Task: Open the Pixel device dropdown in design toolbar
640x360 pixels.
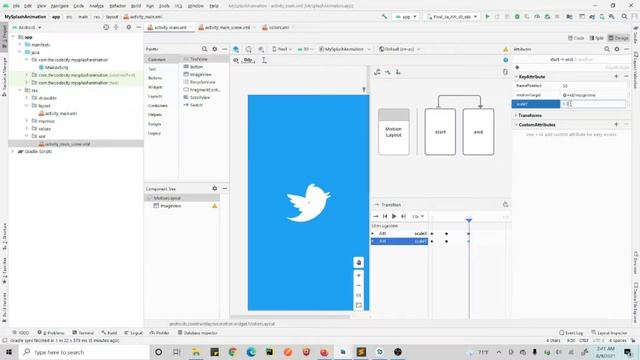Action: click(x=282, y=49)
